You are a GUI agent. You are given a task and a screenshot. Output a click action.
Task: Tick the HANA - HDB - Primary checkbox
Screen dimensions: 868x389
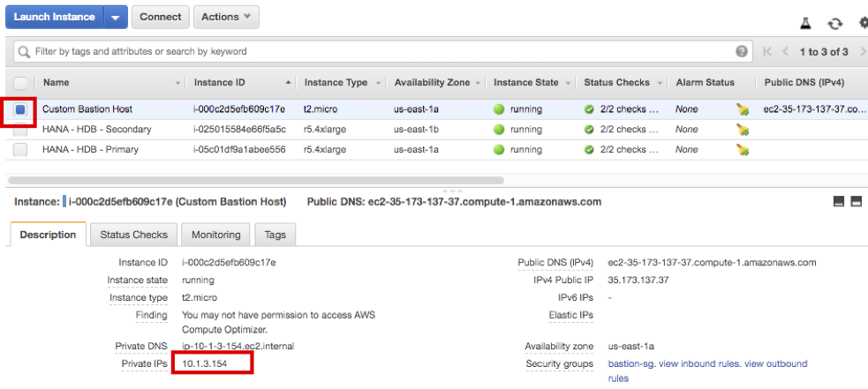[20, 150]
